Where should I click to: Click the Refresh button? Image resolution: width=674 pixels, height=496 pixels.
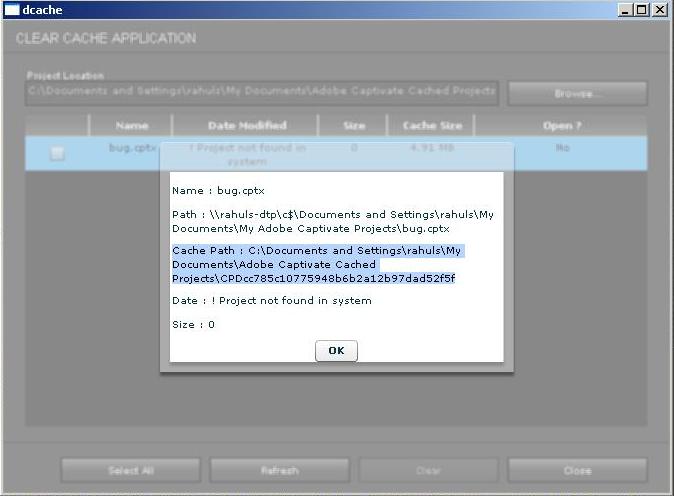tap(279, 470)
